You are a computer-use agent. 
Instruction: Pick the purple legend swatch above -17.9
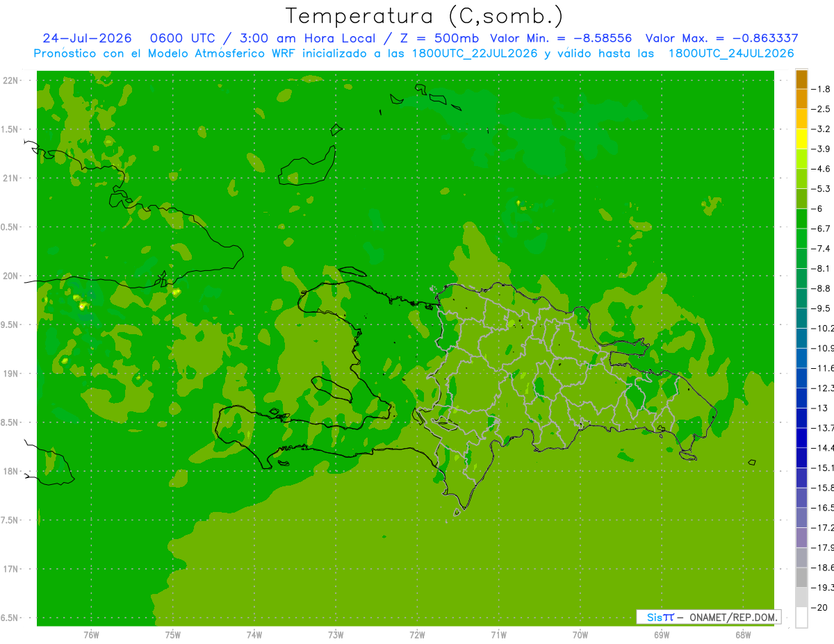pos(801,537)
